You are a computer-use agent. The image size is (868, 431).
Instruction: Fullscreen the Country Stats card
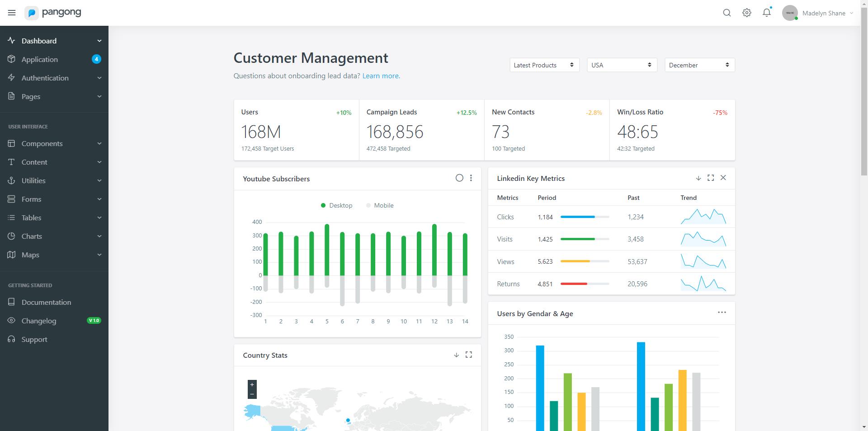(x=469, y=355)
